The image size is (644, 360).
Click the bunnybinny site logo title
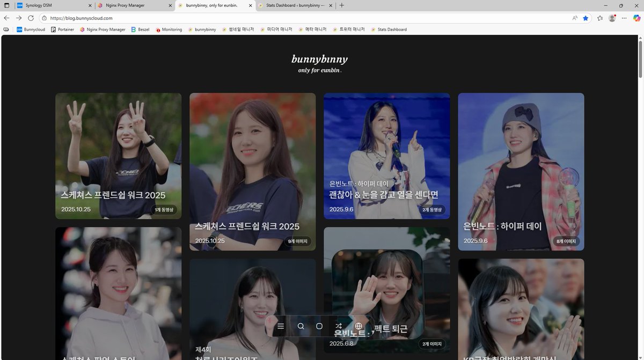[320, 59]
